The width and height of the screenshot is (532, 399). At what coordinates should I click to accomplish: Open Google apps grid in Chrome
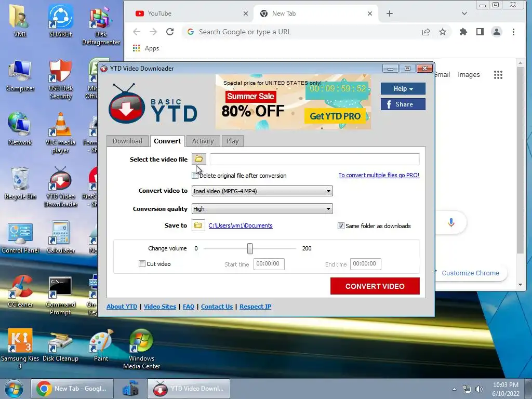click(498, 75)
